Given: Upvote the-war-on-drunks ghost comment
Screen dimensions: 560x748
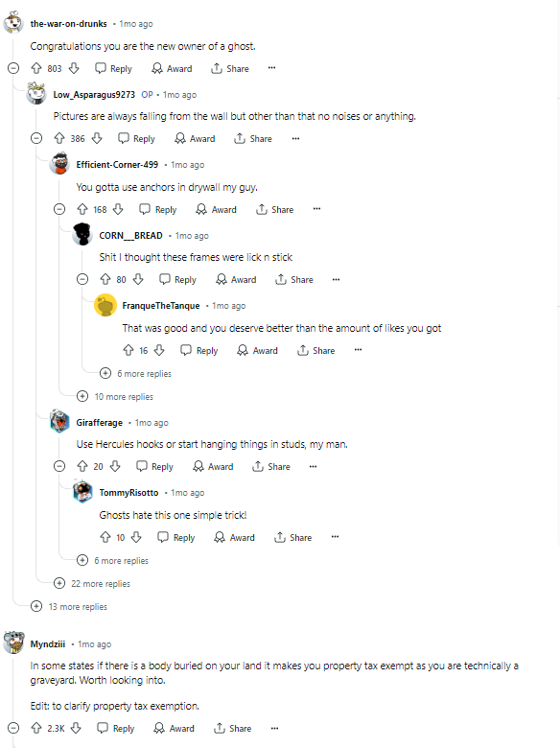Looking at the screenshot, I should [x=36, y=69].
